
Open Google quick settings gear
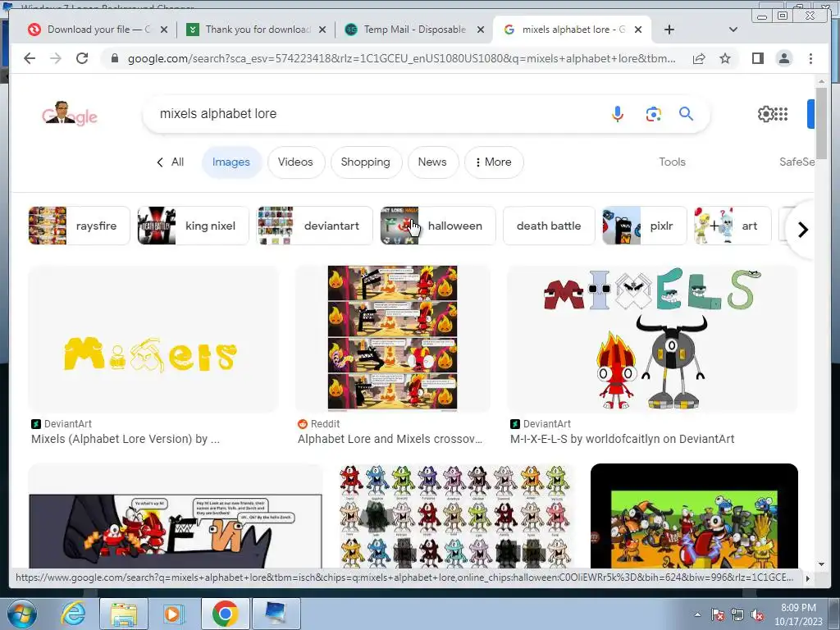[x=765, y=113]
